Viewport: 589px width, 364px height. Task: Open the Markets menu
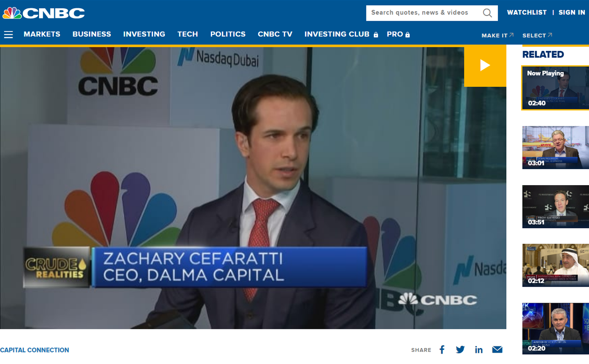click(x=42, y=34)
